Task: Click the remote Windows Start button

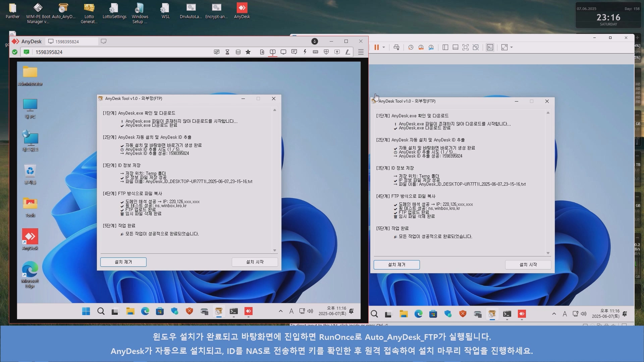Action: [x=86, y=311]
